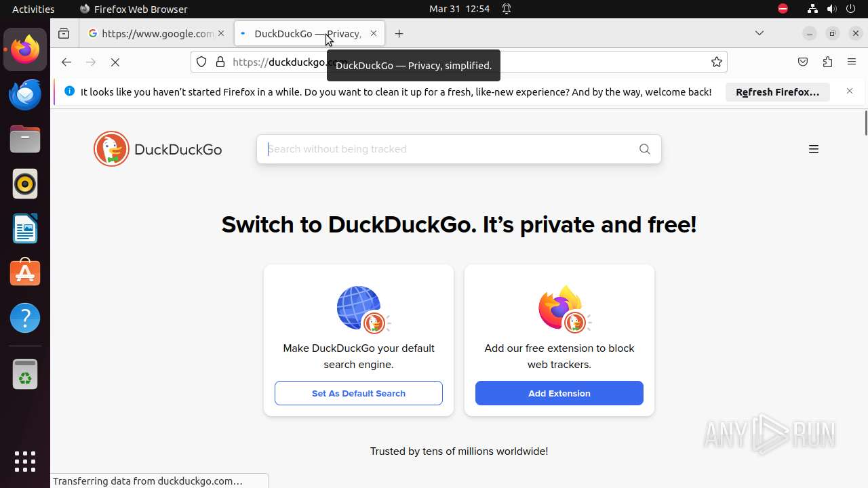Open the Extensions puzzle icon
Screen dimensions: 868x488
pos(827,62)
